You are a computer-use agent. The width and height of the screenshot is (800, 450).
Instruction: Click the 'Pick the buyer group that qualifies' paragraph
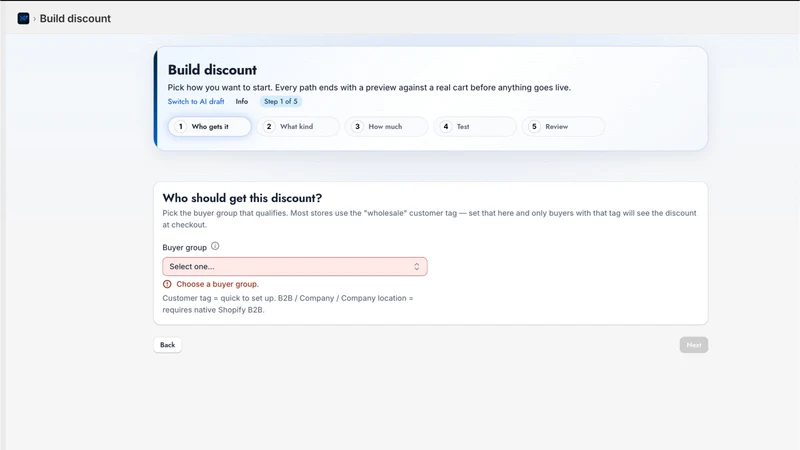429,219
